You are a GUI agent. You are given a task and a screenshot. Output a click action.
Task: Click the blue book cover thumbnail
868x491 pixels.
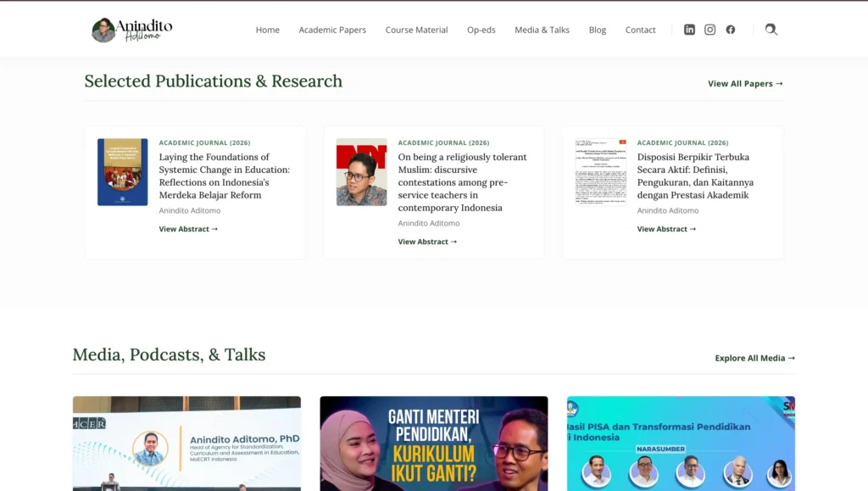coord(122,172)
